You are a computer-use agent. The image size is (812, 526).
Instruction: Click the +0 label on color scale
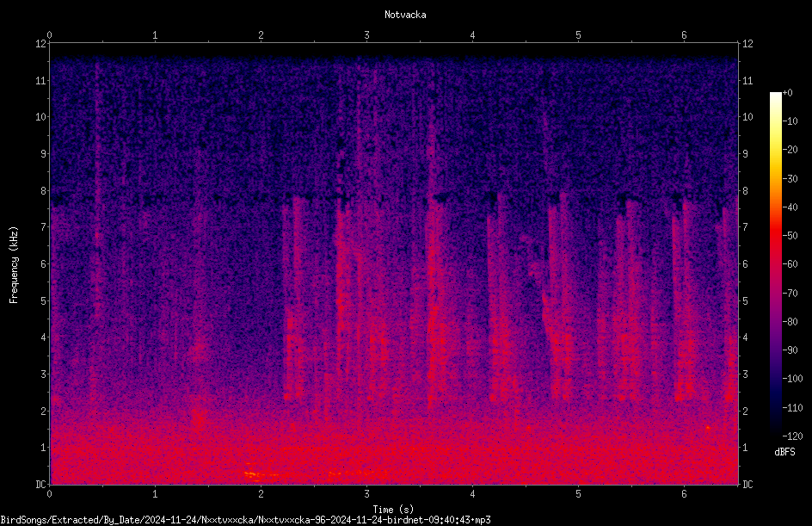[788, 93]
